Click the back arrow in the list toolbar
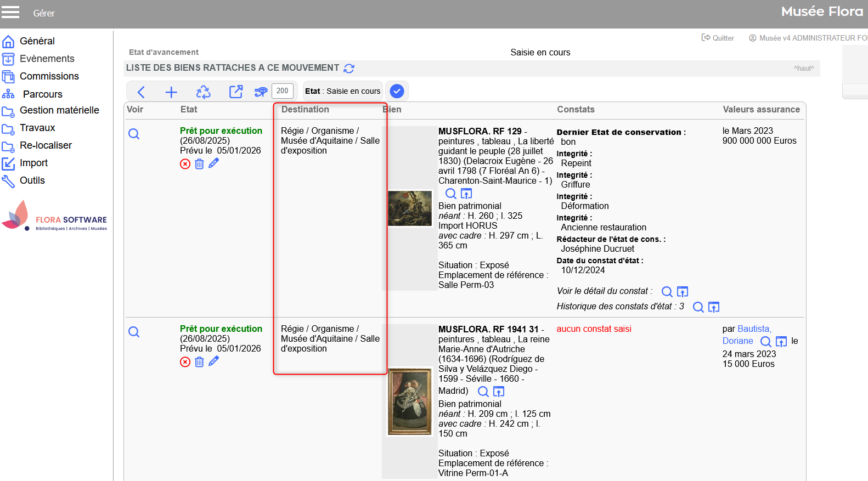This screenshot has width=868, height=481. coord(141,92)
